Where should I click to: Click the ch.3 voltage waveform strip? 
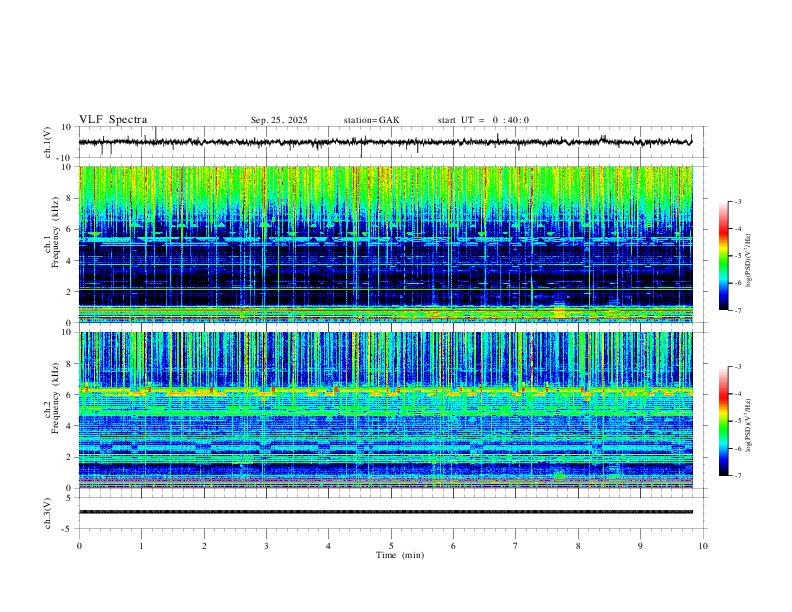coord(385,513)
